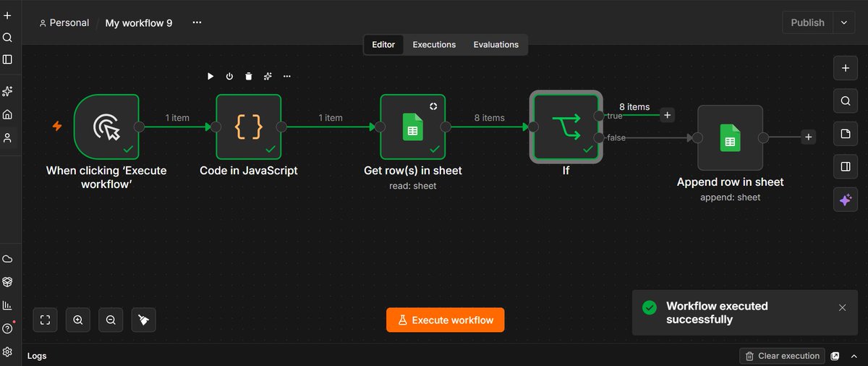Click the 'false' output label of If node
The image size is (868, 366).
tap(616, 137)
